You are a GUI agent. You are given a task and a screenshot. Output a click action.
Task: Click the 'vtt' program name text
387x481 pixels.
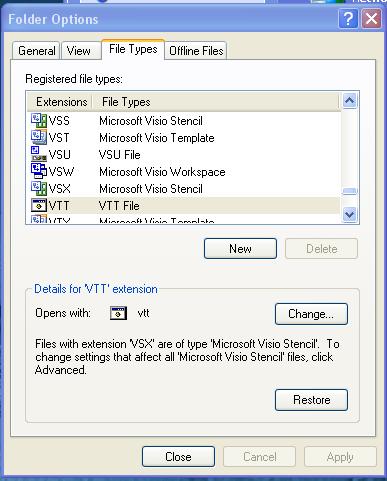(x=143, y=313)
